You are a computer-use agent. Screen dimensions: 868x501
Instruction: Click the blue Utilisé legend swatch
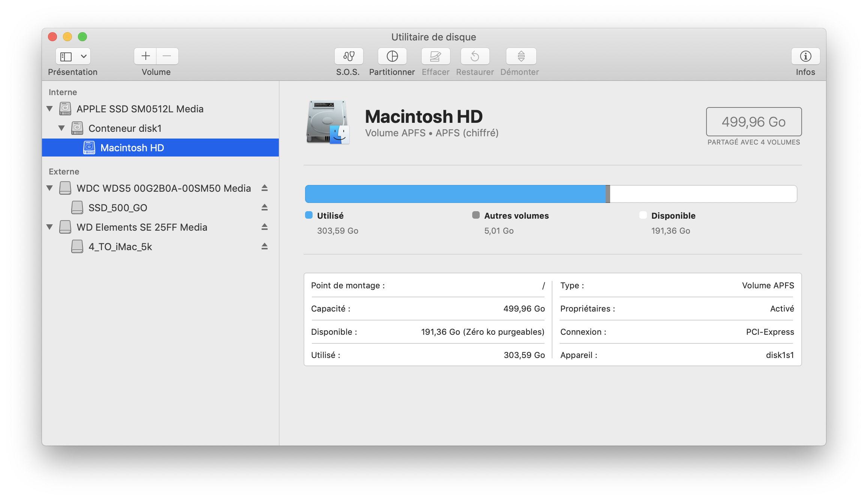pos(309,215)
